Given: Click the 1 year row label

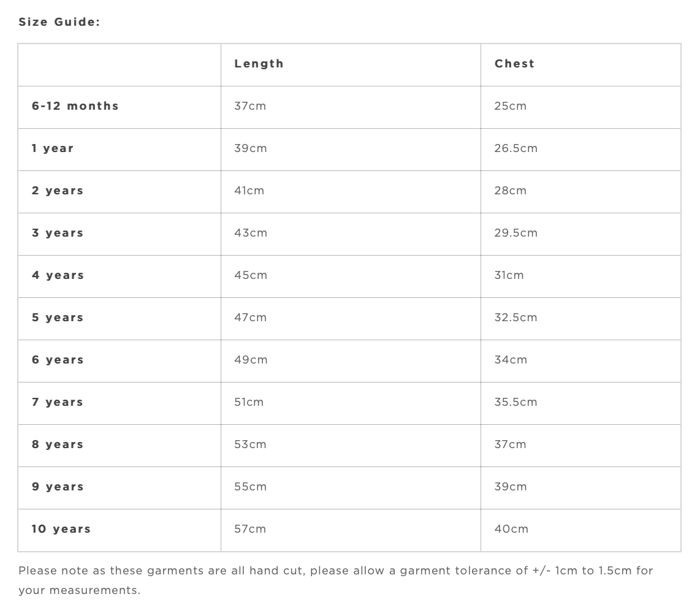Looking at the screenshot, I should pyautogui.click(x=53, y=148).
